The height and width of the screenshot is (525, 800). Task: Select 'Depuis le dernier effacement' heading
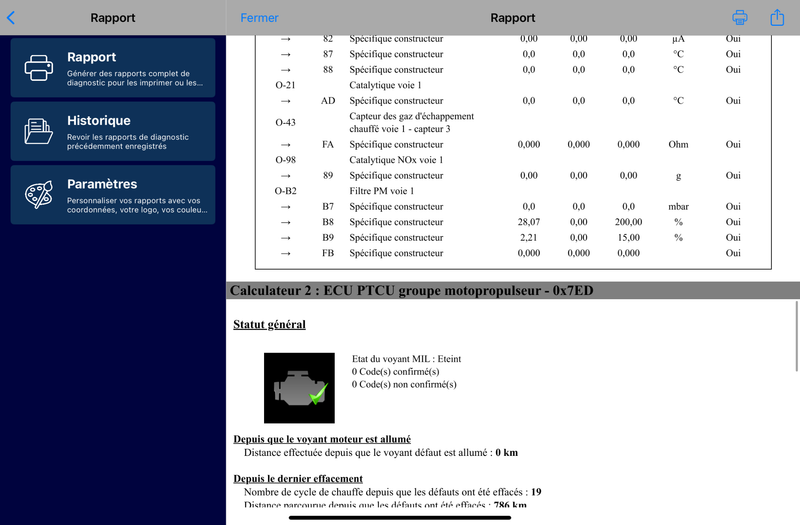(x=298, y=479)
